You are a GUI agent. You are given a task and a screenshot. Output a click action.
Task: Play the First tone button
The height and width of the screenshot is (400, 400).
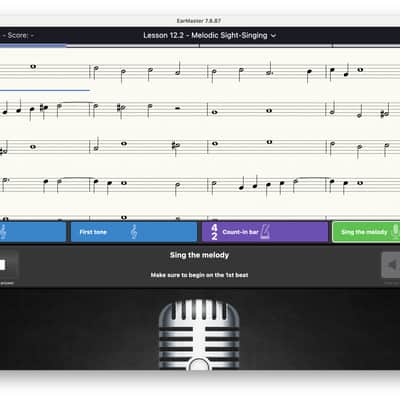(134, 232)
